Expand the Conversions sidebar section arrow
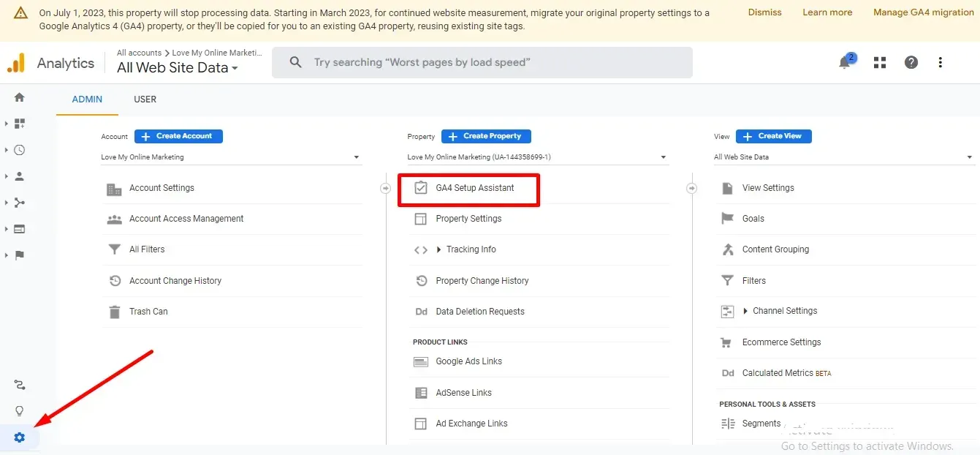 (6, 255)
